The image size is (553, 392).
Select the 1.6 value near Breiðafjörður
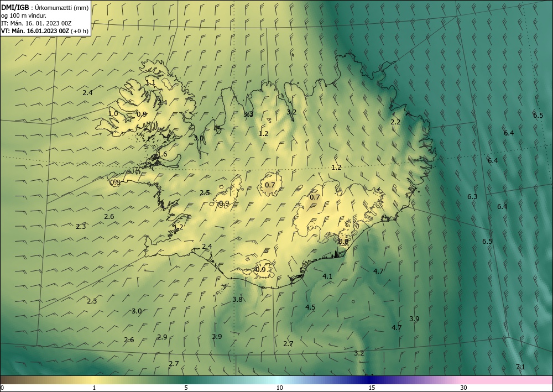click(162, 154)
